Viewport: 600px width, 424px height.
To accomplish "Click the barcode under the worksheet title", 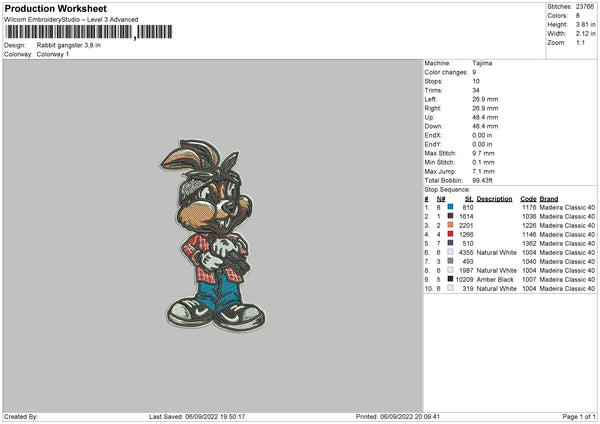I will pos(89,32).
